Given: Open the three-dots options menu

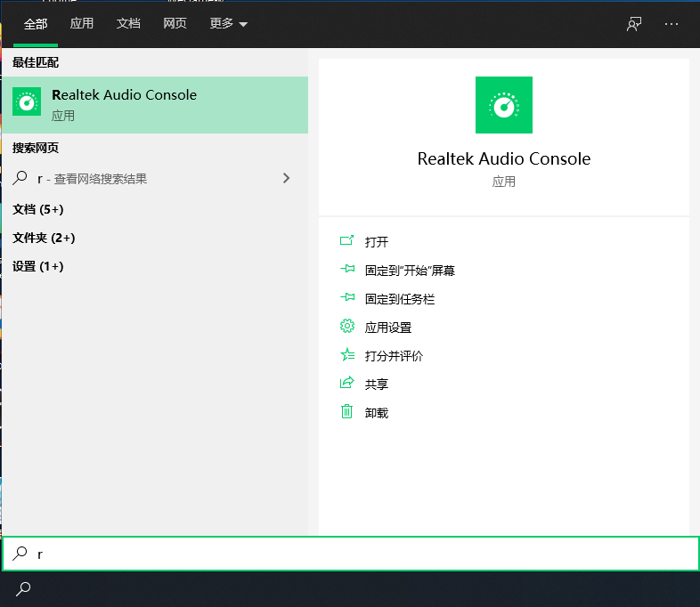Looking at the screenshot, I should coord(672,24).
